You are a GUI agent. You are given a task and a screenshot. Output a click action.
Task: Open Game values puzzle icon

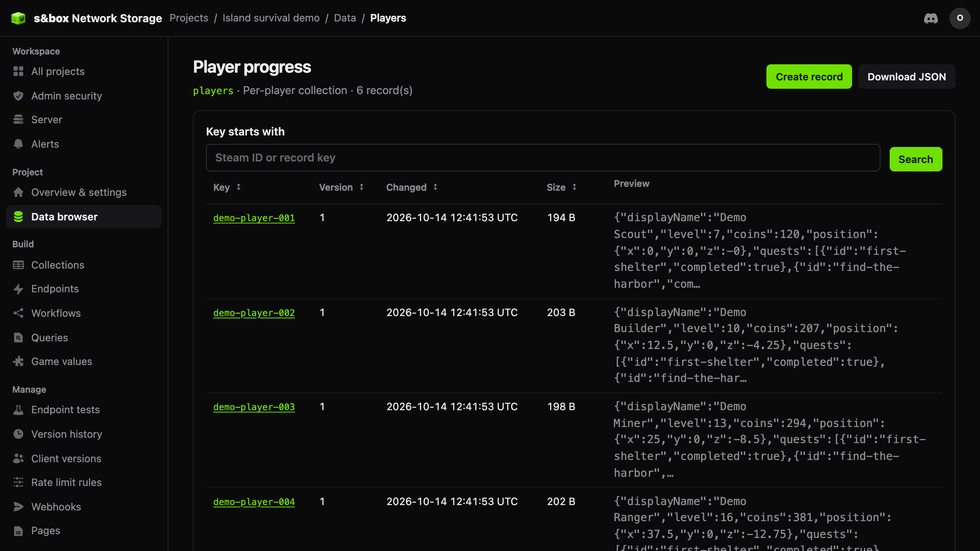tap(18, 361)
